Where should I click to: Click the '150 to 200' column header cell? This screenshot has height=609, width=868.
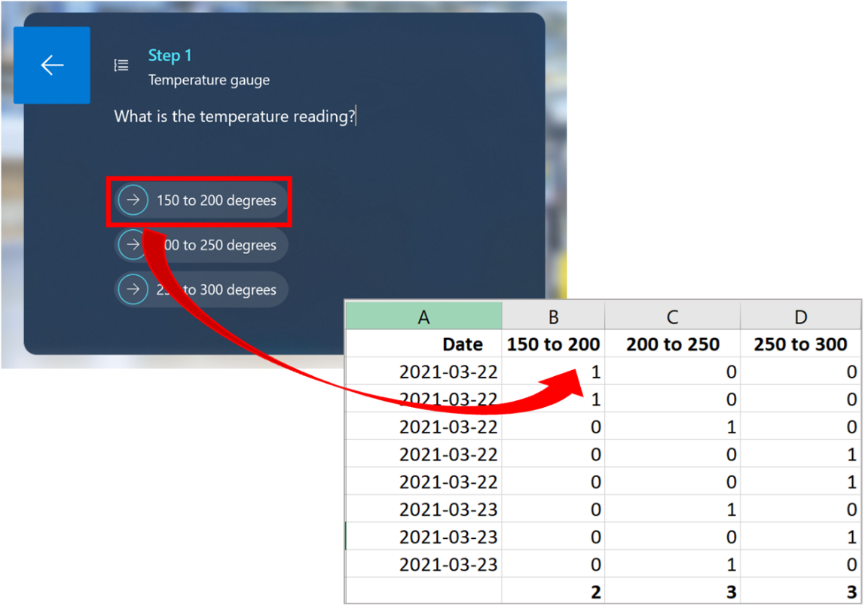553,344
